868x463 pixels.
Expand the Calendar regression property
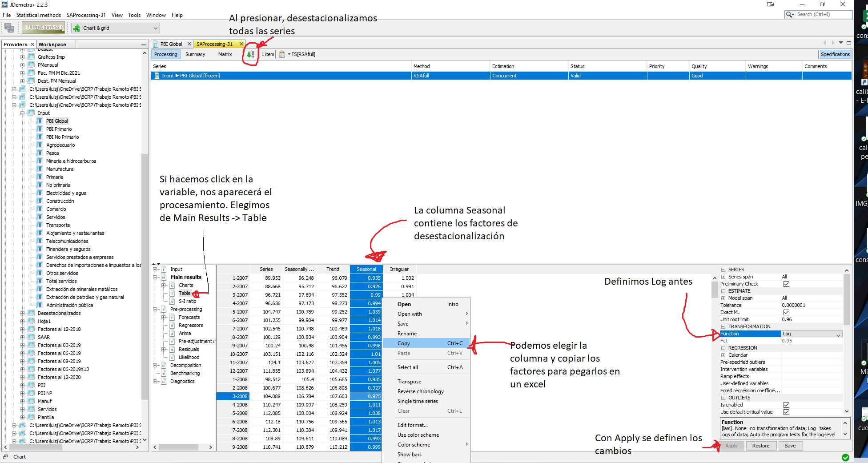click(723, 355)
